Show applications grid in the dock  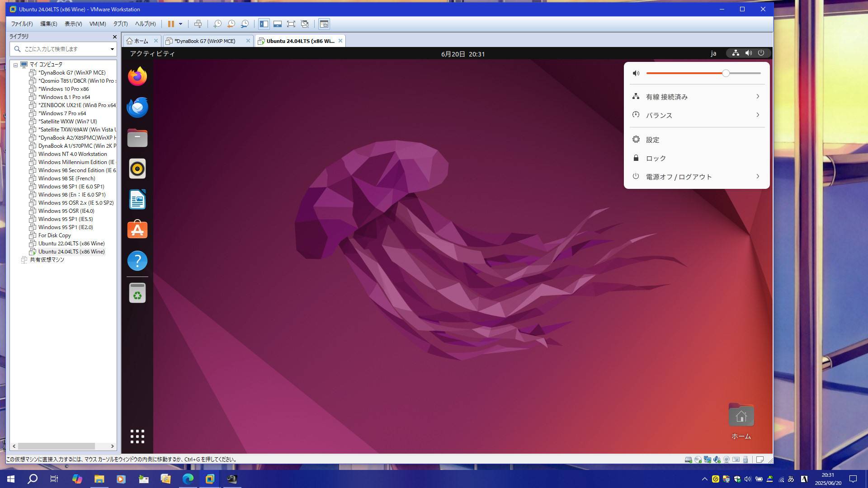tap(137, 436)
